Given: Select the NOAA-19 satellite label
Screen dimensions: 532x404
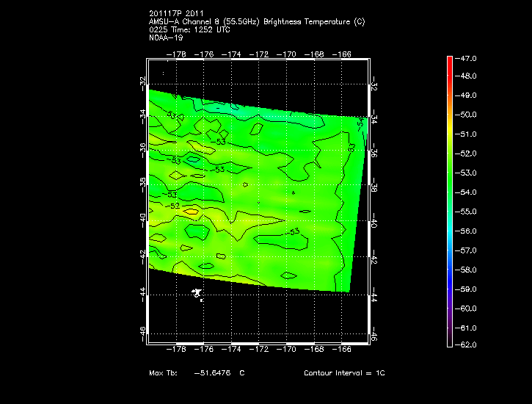Looking at the screenshot, I should (165, 38).
